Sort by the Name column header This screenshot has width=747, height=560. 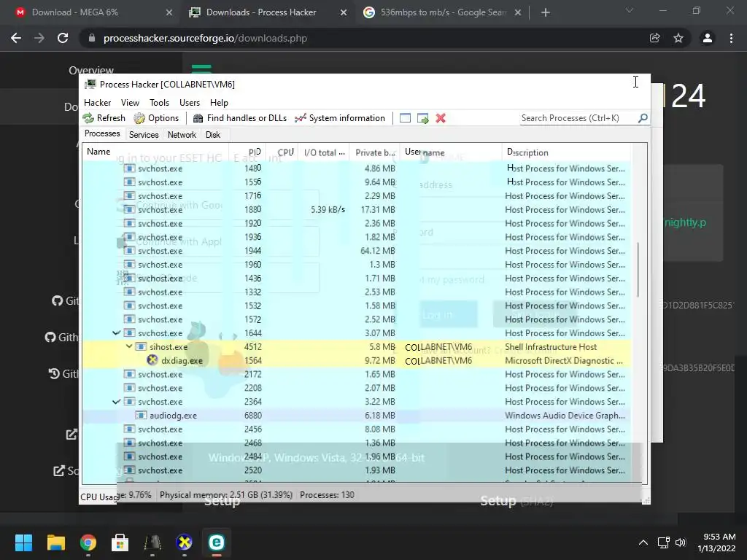[155, 152]
